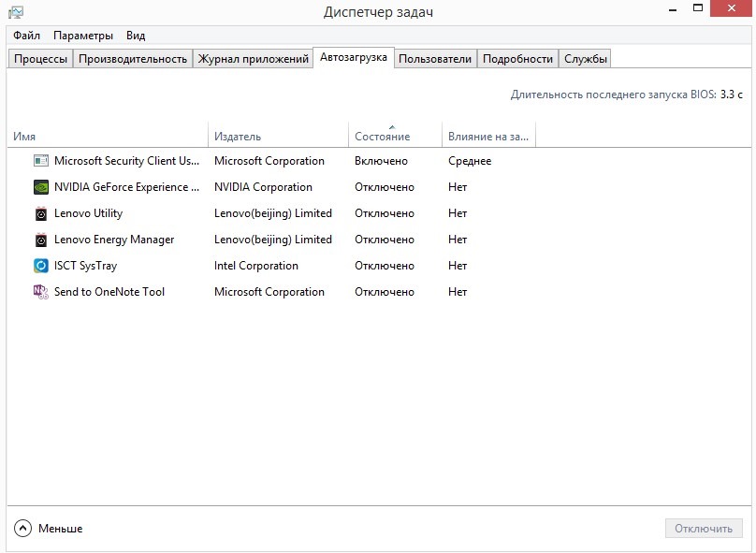Switch to the Подробности tab
756x553 pixels.
[x=517, y=59]
